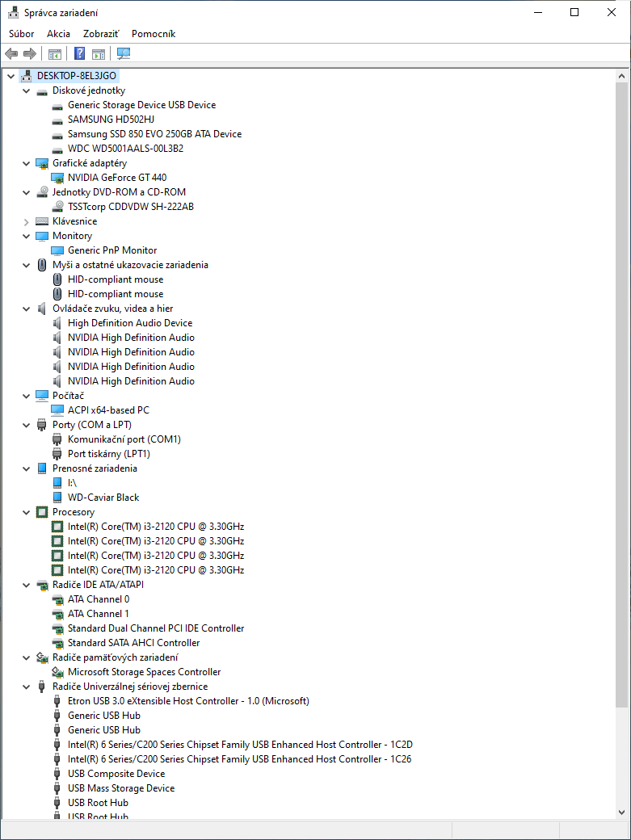Click the Forward arrow toolbar icon
The height and width of the screenshot is (840, 631).
tap(30, 53)
